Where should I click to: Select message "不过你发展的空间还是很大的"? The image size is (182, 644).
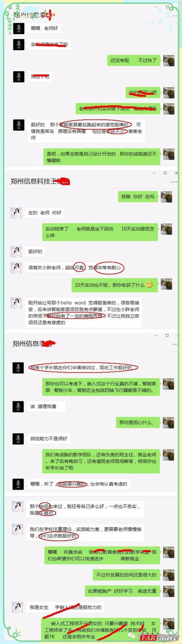click(126, 575)
